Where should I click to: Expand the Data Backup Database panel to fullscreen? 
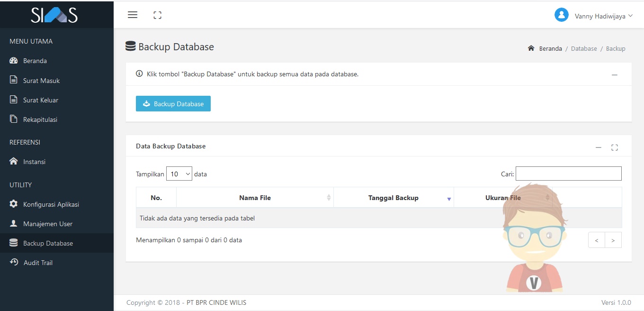(x=615, y=147)
